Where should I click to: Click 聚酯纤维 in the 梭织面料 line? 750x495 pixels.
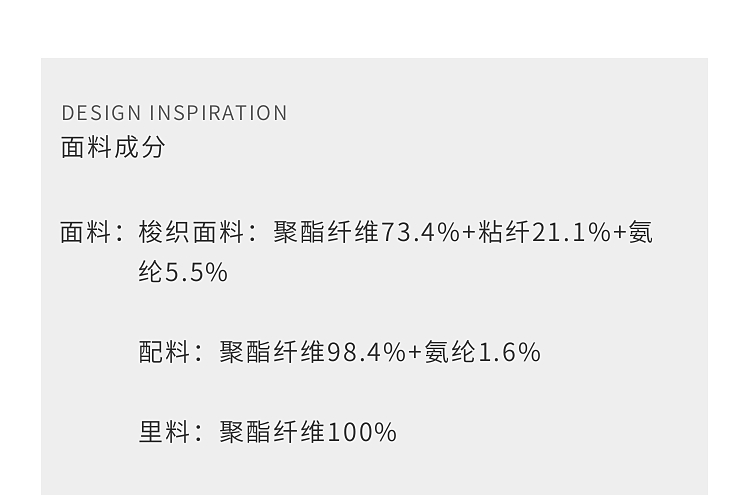[x=326, y=233]
